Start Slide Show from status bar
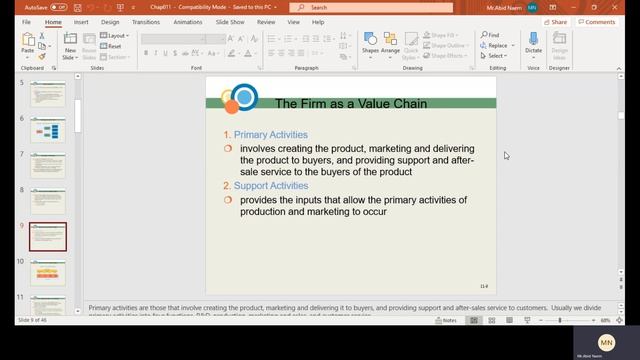The height and width of the screenshot is (360, 640). pos(527,320)
